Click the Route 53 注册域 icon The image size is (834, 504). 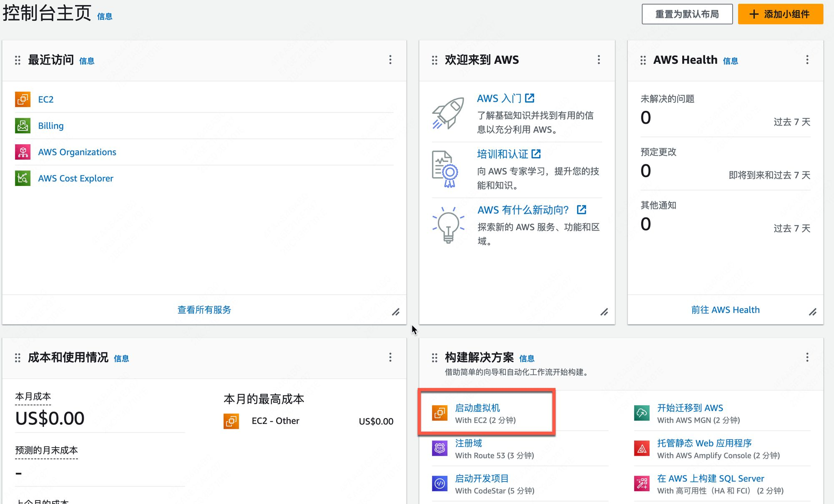tap(440, 448)
